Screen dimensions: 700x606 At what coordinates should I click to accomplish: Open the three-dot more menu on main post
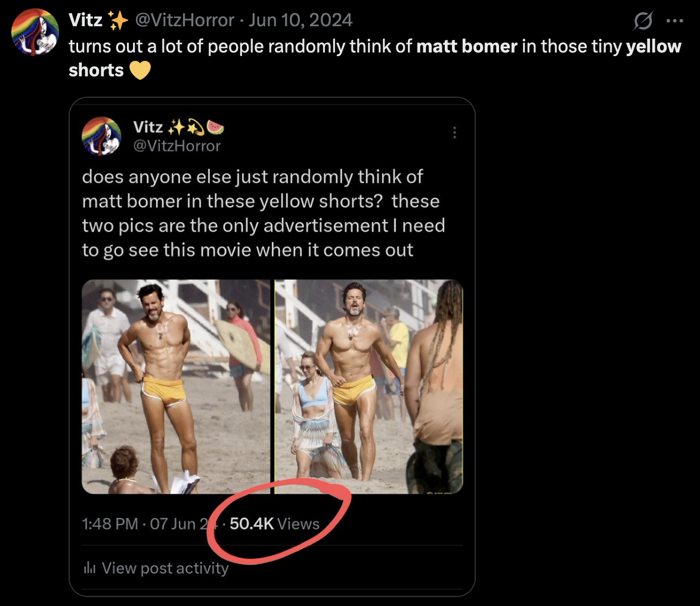[674, 20]
